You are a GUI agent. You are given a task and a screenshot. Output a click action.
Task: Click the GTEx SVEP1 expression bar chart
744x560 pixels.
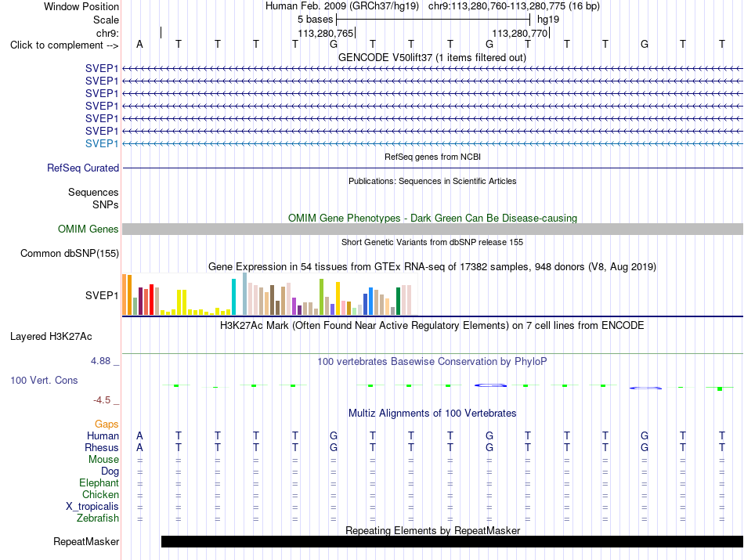click(267, 294)
